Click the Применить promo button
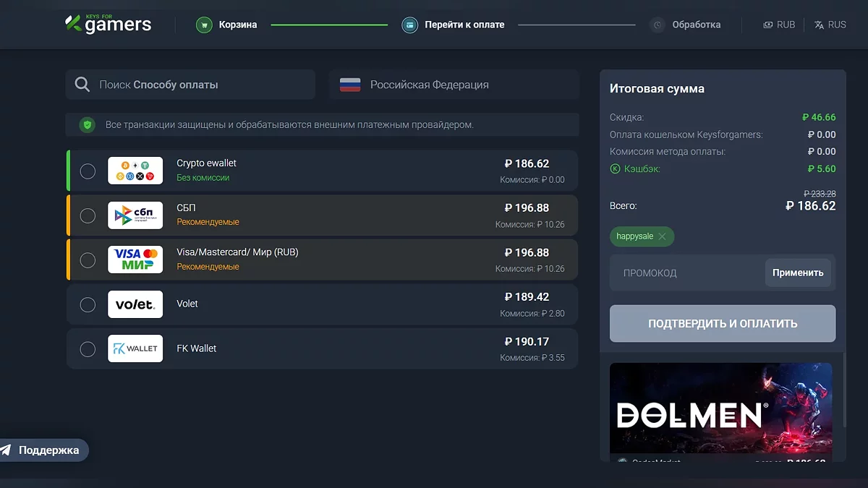The image size is (868, 488). click(798, 273)
